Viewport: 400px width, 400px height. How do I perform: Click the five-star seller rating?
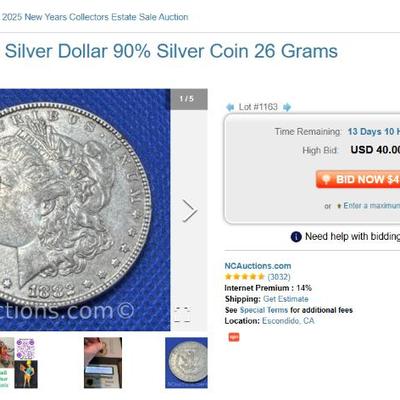pos(245,277)
